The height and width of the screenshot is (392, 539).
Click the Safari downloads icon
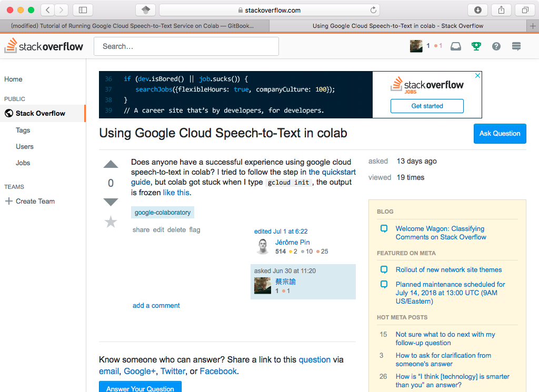[x=478, y=10]
